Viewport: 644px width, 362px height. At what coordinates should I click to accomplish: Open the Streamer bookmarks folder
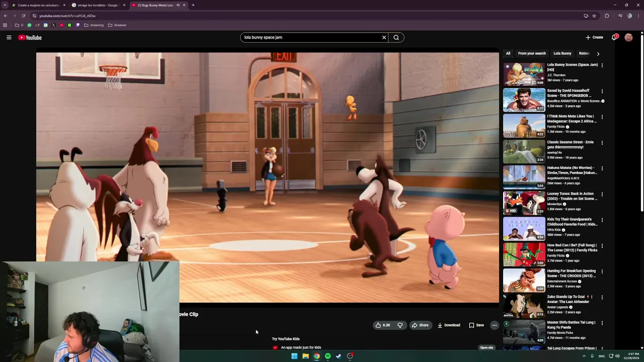117,25
